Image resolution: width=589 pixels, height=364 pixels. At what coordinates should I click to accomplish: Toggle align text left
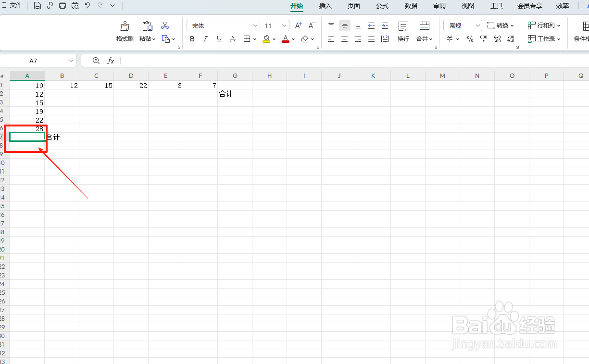(331, 39)
